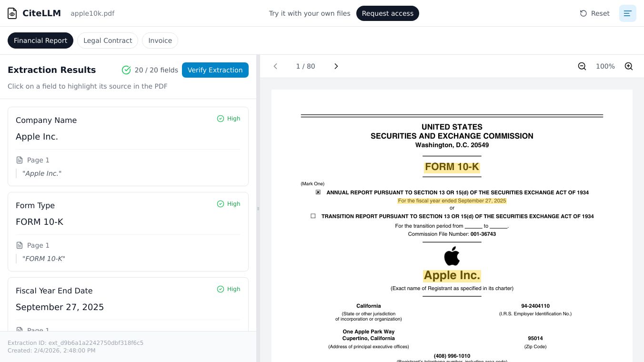
Task: Click the phone number (408) 996-1010 in the PDF
Action: 452,356
